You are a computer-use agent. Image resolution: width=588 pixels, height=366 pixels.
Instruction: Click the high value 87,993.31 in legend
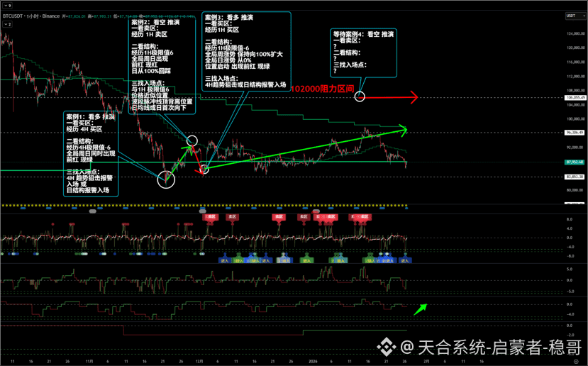click(x=103, y=16)
